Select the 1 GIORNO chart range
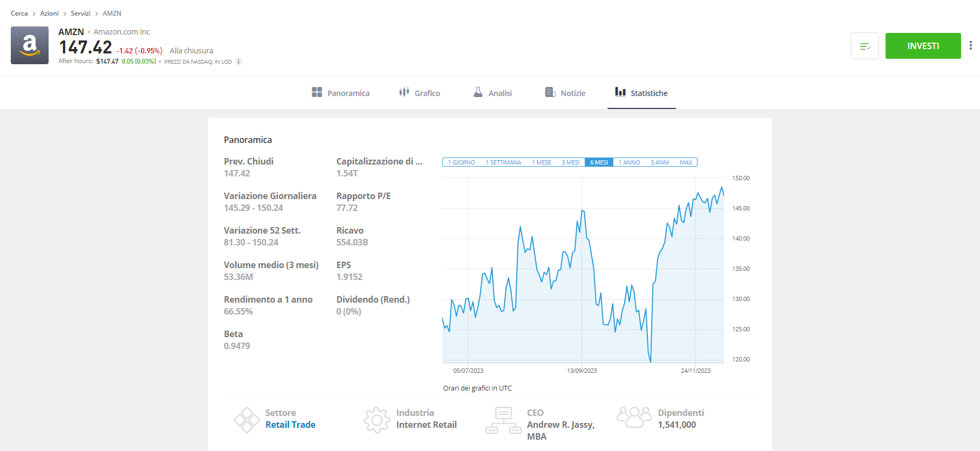This screenshot has width=980, height=451. pyautogui.click(x=461, y=162)
